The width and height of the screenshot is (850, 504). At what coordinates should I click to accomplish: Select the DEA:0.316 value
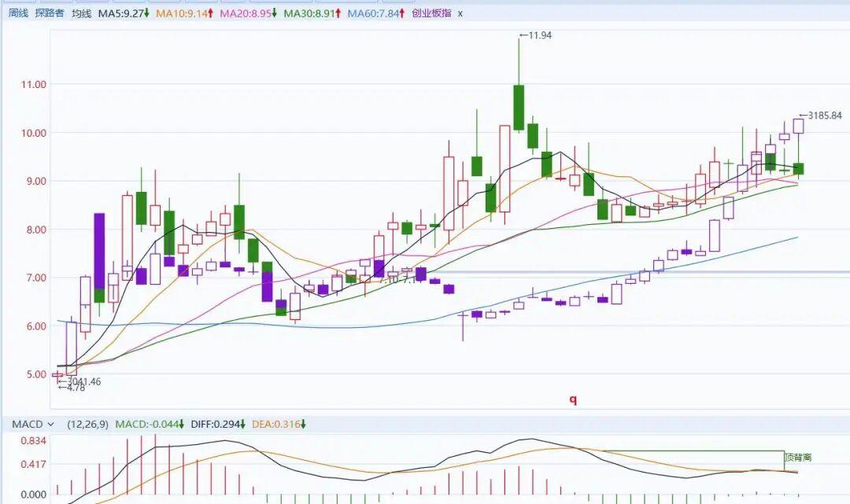(279, 425)
